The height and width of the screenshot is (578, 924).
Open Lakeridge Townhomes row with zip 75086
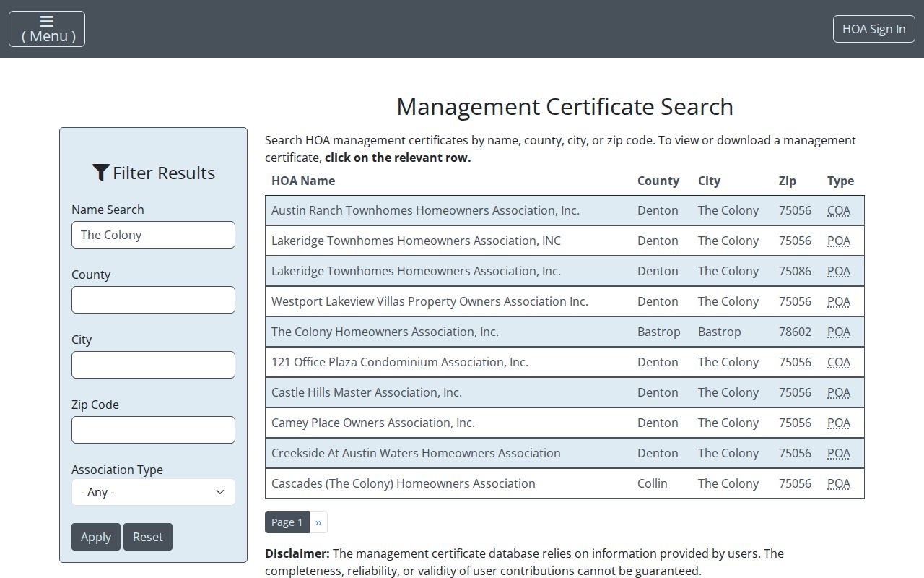[565, 271]
